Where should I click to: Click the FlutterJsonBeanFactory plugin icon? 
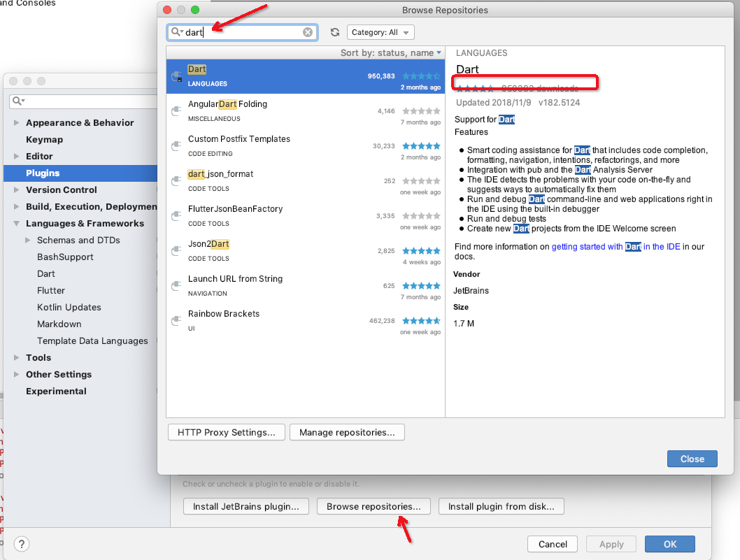click(x=177, y=215)
